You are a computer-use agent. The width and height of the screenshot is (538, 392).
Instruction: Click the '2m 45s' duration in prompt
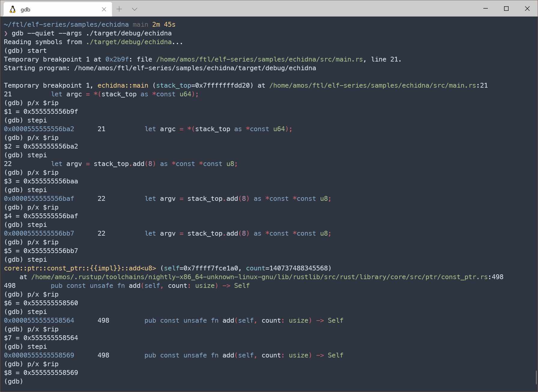click(164, 25)
